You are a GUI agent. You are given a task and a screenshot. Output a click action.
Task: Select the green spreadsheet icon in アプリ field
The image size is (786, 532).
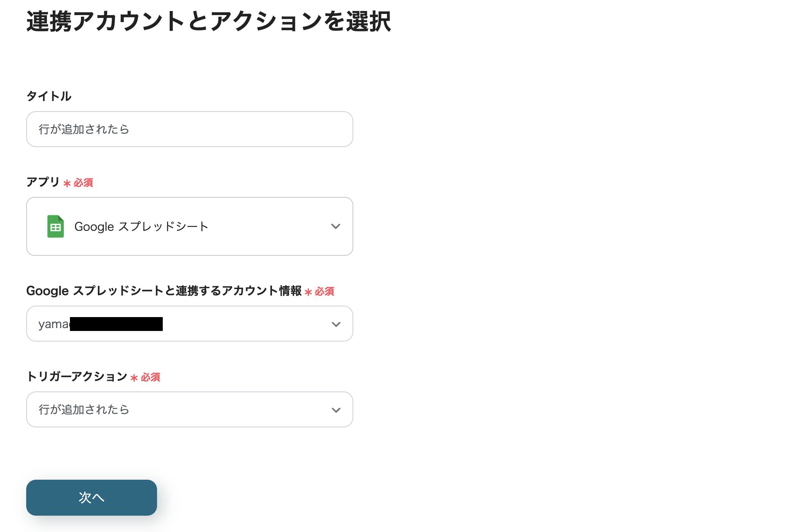[56, 226]
